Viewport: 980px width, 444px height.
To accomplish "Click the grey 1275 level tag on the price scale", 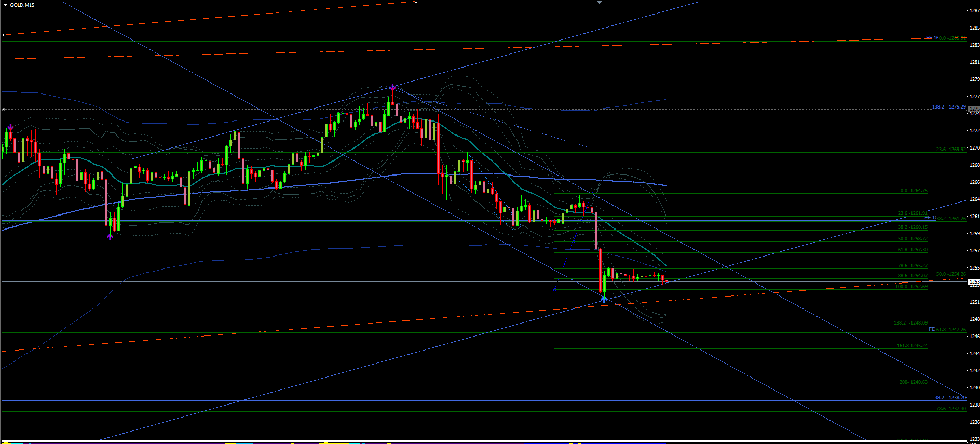I will point(974,109).
